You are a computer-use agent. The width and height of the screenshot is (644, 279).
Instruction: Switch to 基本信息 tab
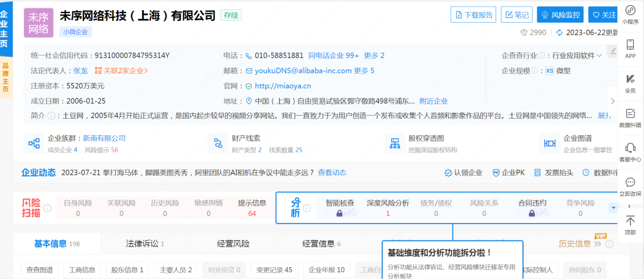coord(57,244)
